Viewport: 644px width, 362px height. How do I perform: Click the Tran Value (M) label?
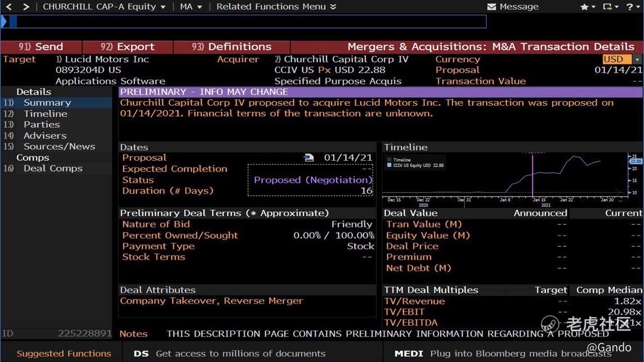424,224
